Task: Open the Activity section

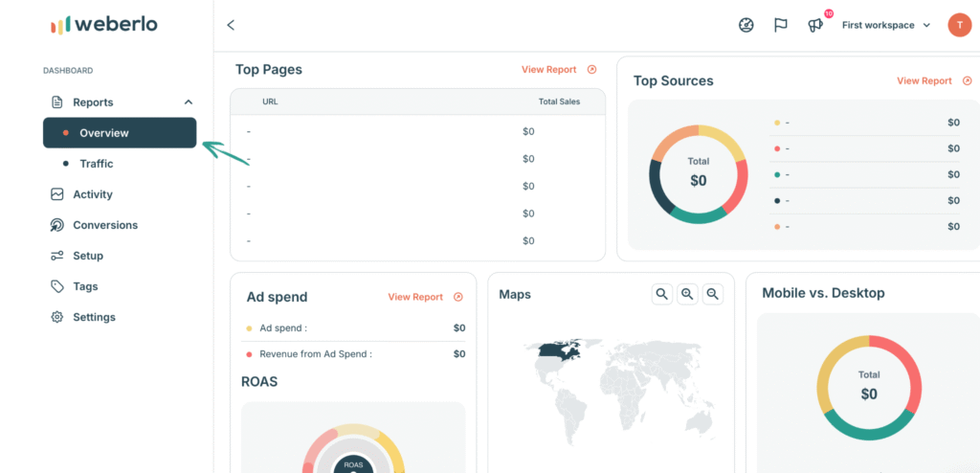Action: pos(93,194)
